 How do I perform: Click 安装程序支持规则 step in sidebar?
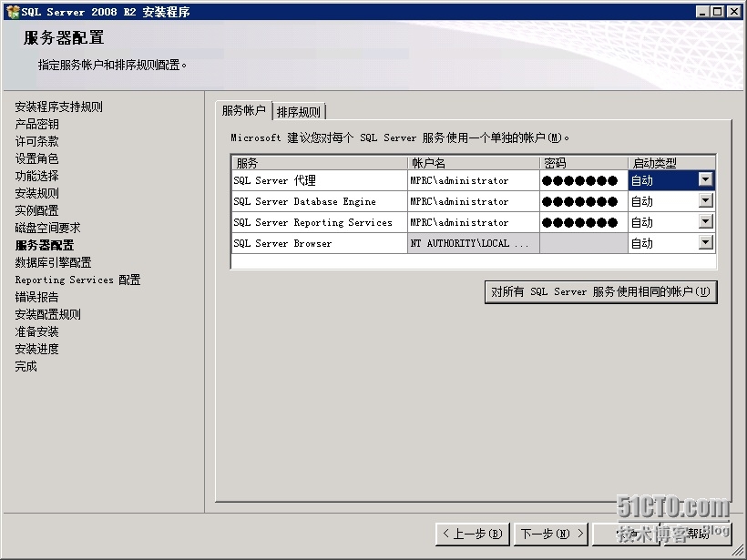[58, 107]
